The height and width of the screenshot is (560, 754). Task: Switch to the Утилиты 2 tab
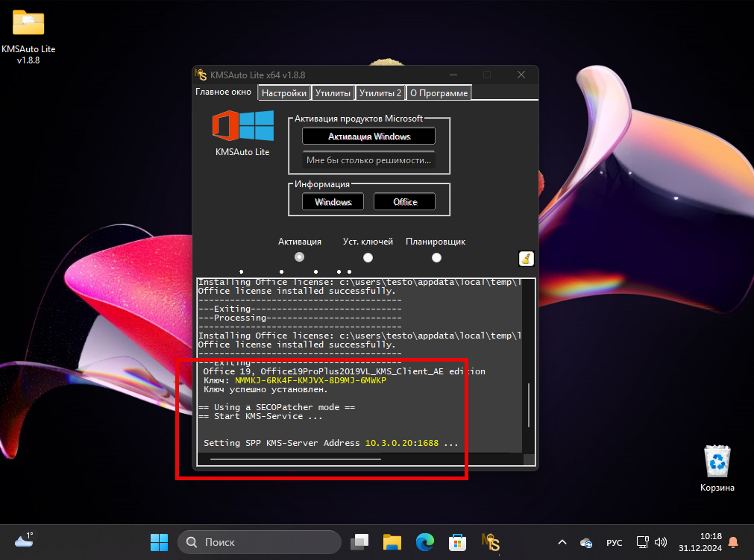(x=380, y=92)
